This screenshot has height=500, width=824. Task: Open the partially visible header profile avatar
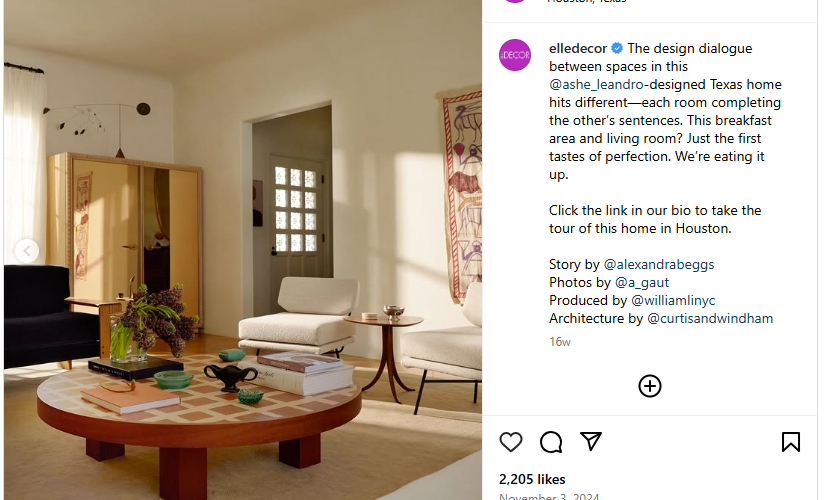point(514,1)
